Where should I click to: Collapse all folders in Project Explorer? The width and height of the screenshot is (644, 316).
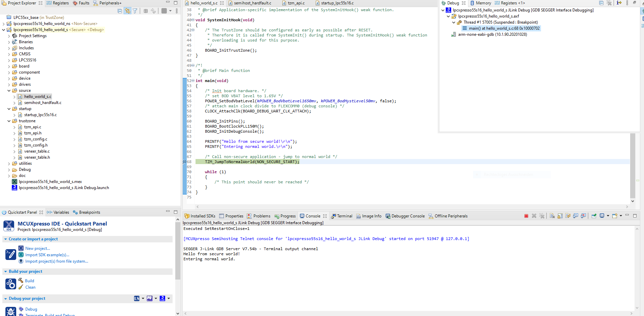click(119, 10)
